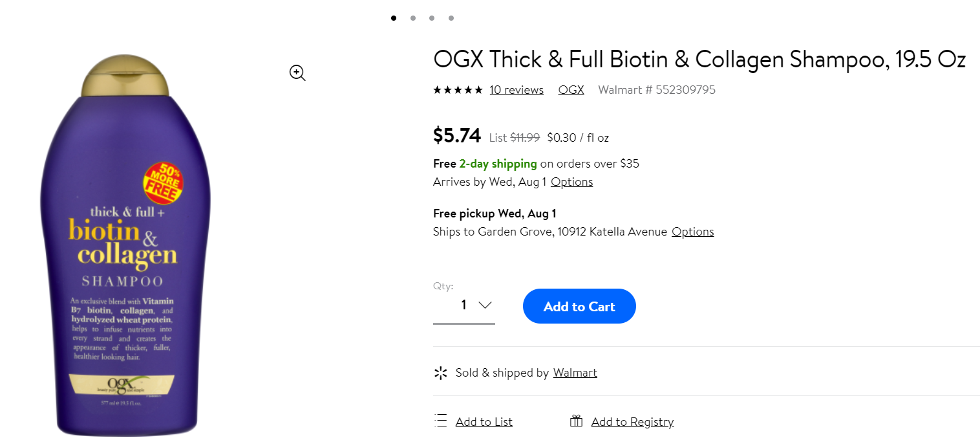The image size is (980, 442).
Task: Click the shampoo bottle product image
Action: (126, 246)
